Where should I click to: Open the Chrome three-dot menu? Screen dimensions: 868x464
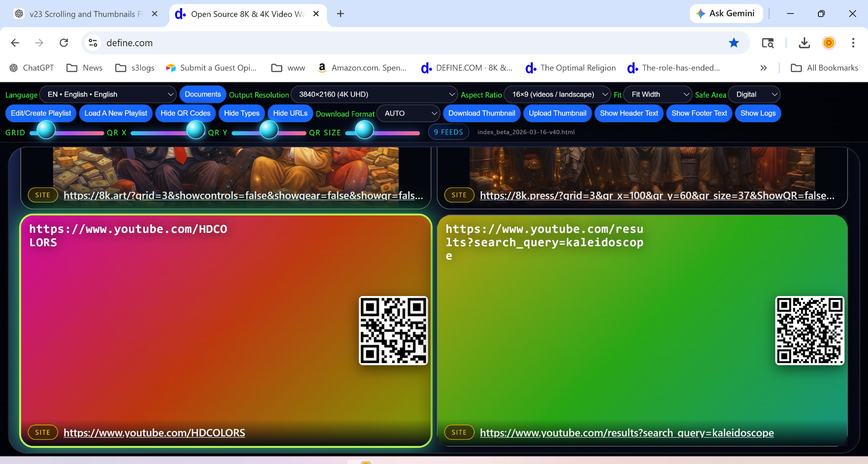(x=853, y=43)
